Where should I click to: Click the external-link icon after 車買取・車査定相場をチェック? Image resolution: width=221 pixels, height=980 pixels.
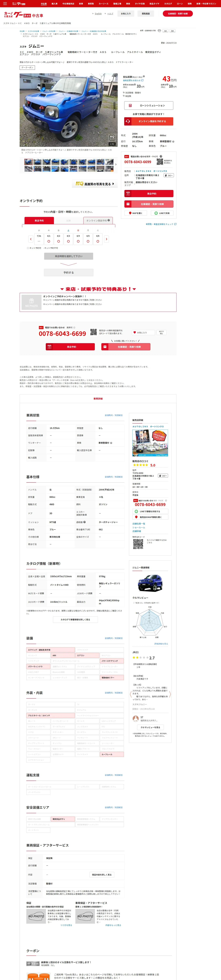(x=175, y=224)
